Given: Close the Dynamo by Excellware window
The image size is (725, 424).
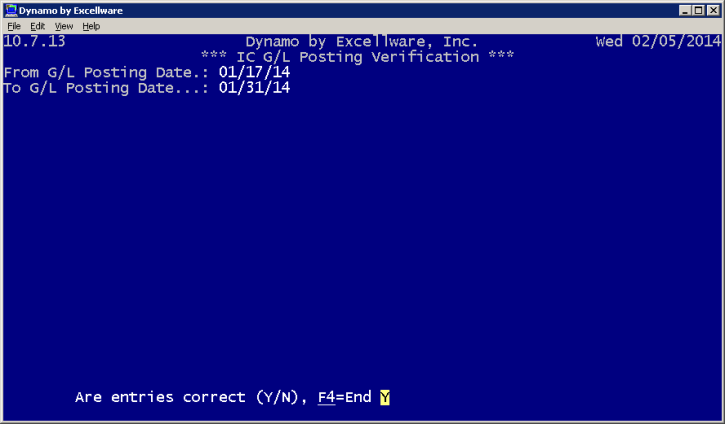Looking at the screenshot, I should pos(713,10).
